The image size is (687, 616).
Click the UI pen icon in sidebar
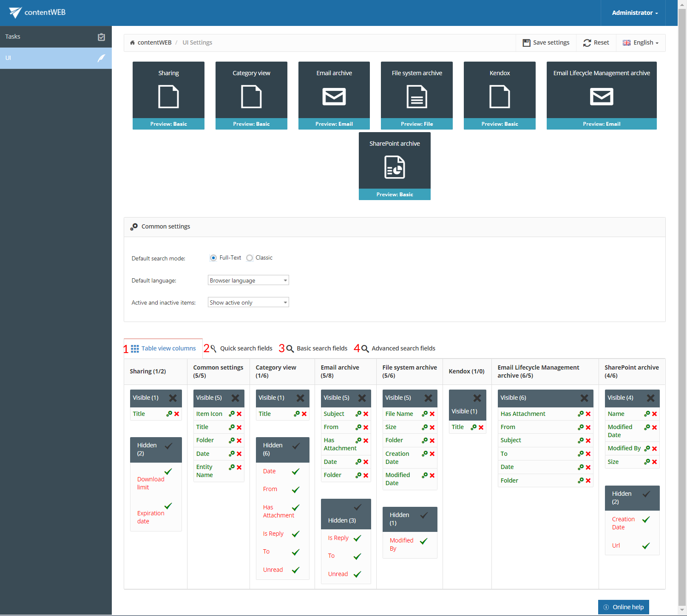pyautogui.click(x=101, y=58)
